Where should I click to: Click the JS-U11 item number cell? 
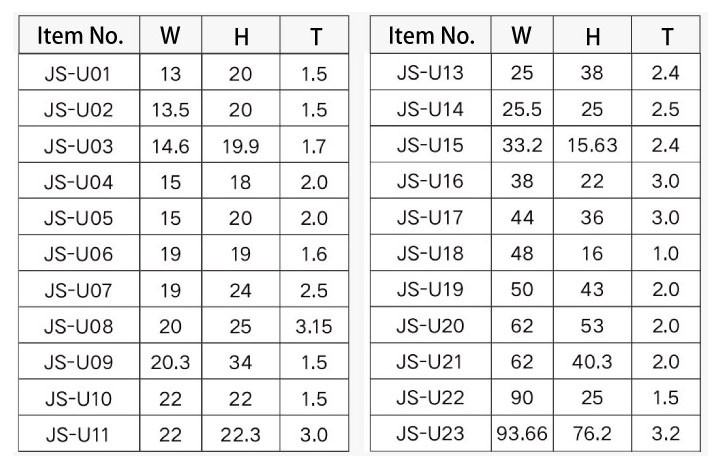pos(79,436)
